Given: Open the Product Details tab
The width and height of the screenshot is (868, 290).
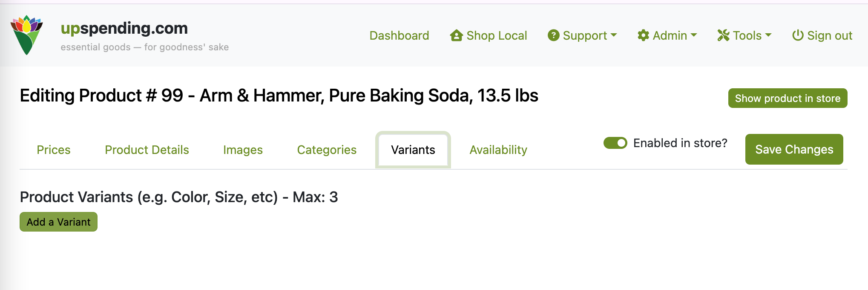Looking at the screenshot, I should click(x=147, y=150).
